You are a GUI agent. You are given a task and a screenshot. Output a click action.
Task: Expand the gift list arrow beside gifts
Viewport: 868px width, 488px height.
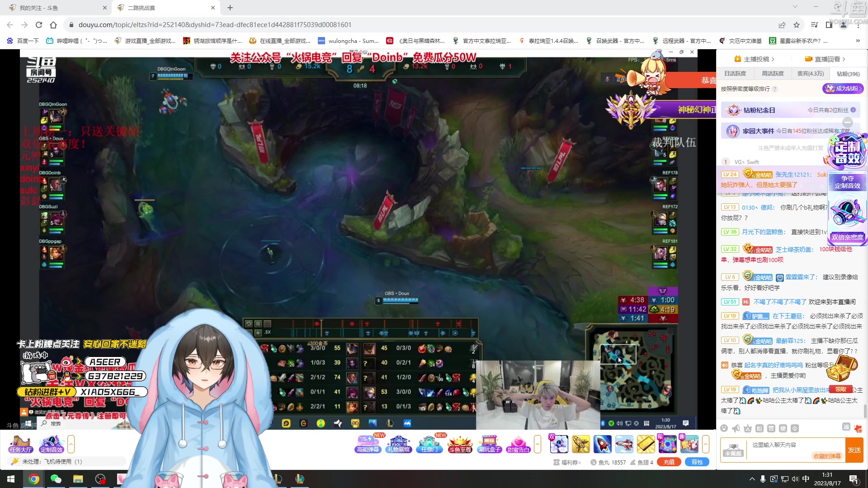(x=706, y=444)
